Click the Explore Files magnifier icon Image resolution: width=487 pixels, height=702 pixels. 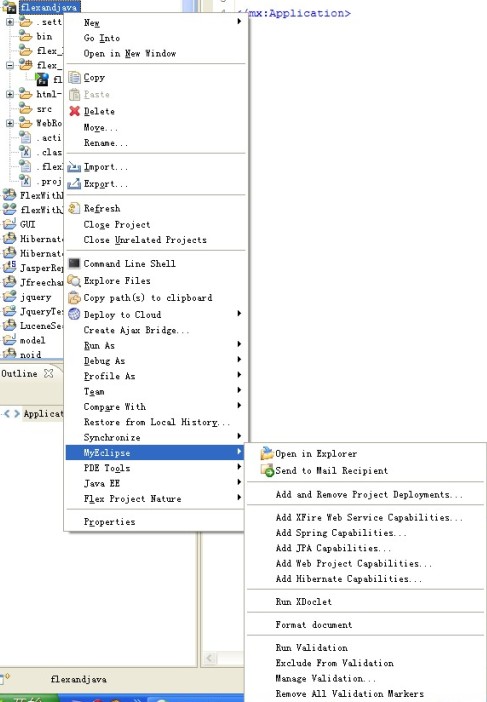(74, 281)
